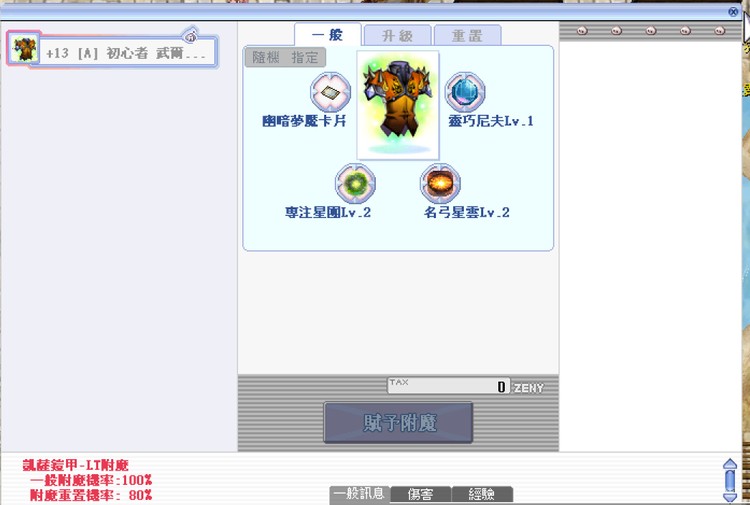This screenshot has height=505, width=750.
Task: Select the 幽暗夢魘卡片 card slot icon
Action: coord(330,92)
